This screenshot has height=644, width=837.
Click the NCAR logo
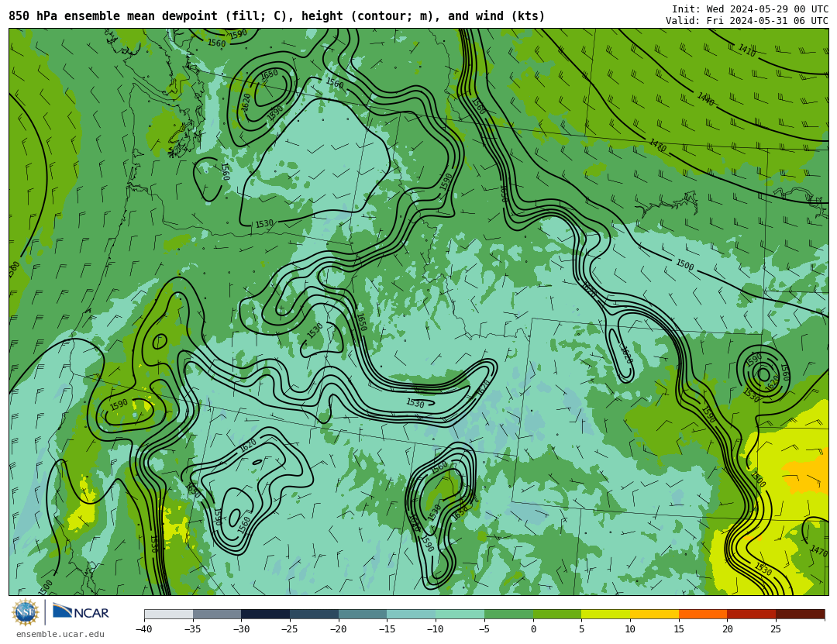[x=81, y=612]
